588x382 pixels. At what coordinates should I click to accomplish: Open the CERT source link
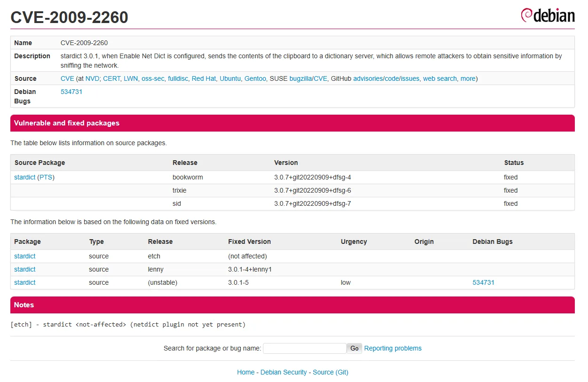(111, 78)
